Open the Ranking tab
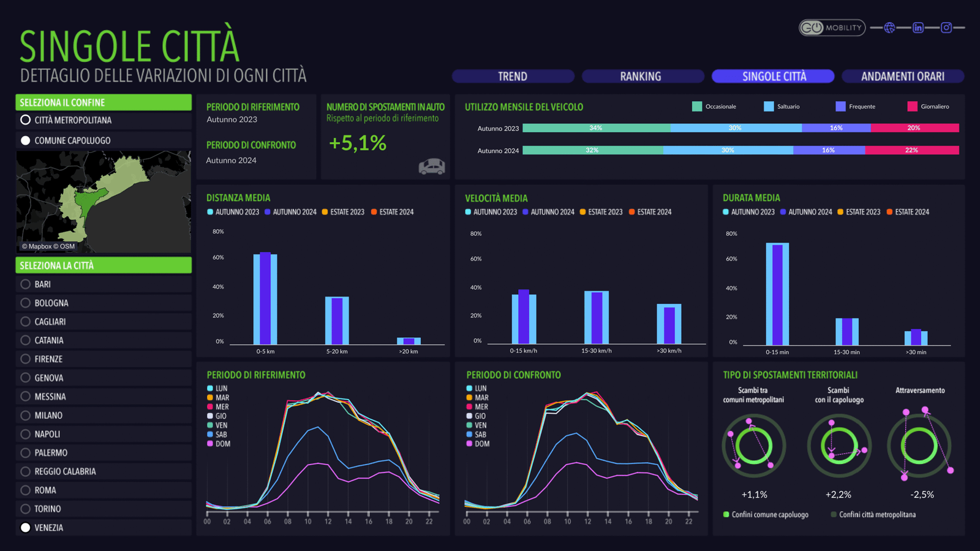 click(x=642, y=76)
